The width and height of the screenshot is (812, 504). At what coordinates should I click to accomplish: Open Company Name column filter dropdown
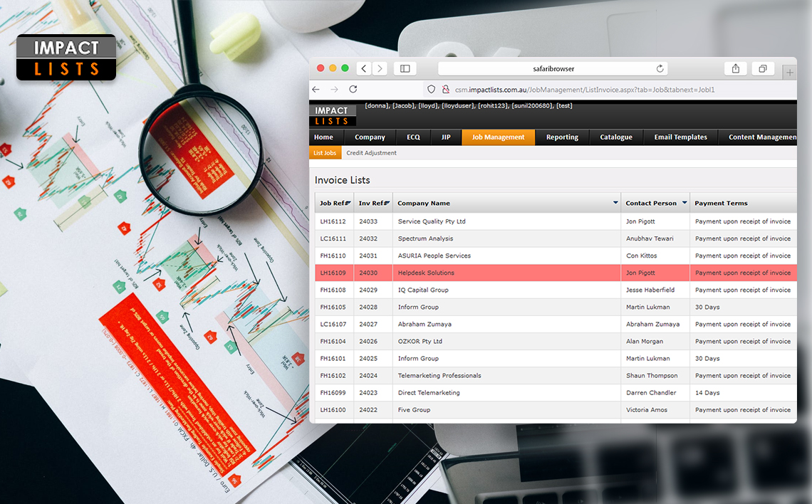(x=615, y=202)
